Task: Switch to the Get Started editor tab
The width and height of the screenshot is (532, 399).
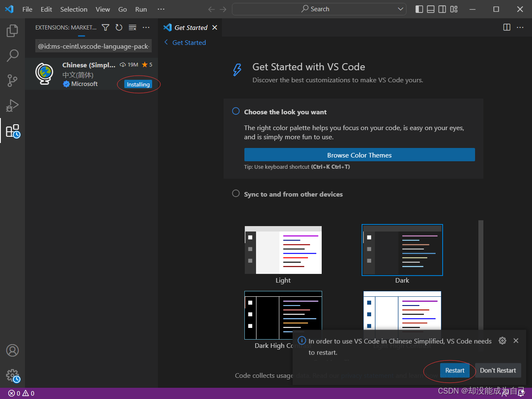Action: pyautogui.click(x=190, y=27)
